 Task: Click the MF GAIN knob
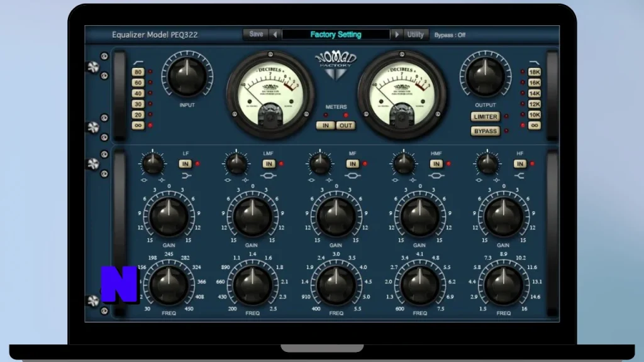pyautogui.click(x=336, y=216)
